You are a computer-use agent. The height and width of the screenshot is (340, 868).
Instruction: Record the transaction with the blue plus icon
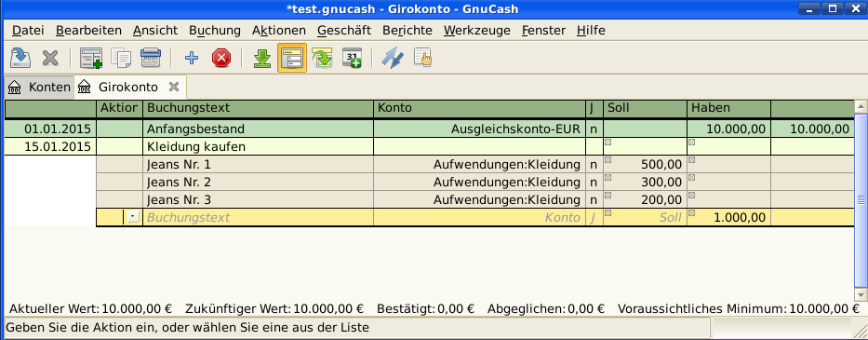click(192, 58)
